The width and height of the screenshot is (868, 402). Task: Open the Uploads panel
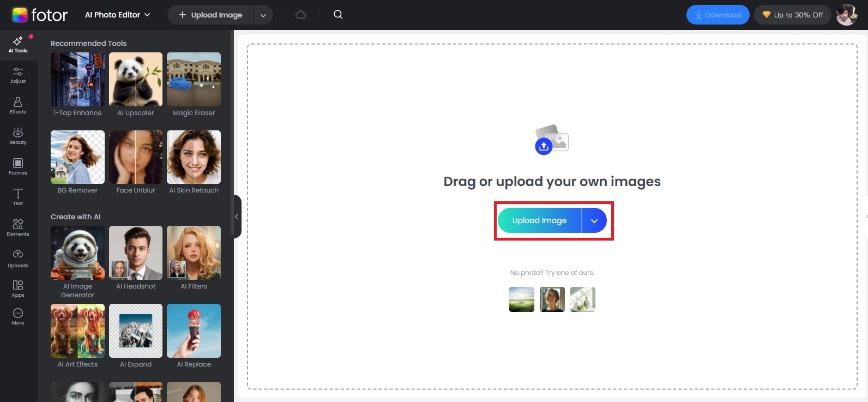point(18,259)
